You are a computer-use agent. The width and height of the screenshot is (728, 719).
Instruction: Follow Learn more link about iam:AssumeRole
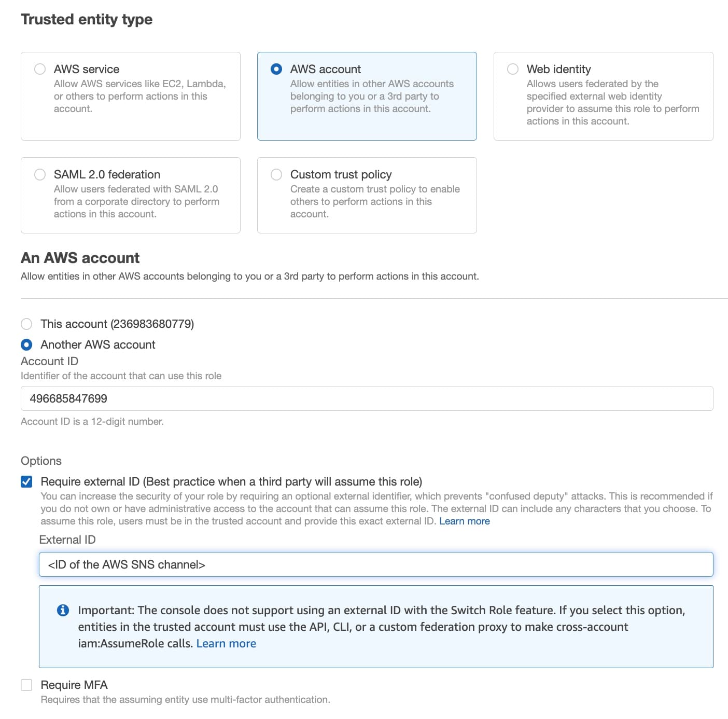tap(226, 643)
